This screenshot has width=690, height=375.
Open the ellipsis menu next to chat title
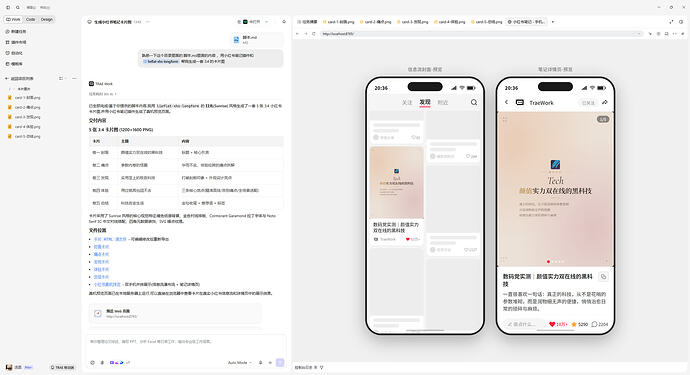tap(148, 22)
